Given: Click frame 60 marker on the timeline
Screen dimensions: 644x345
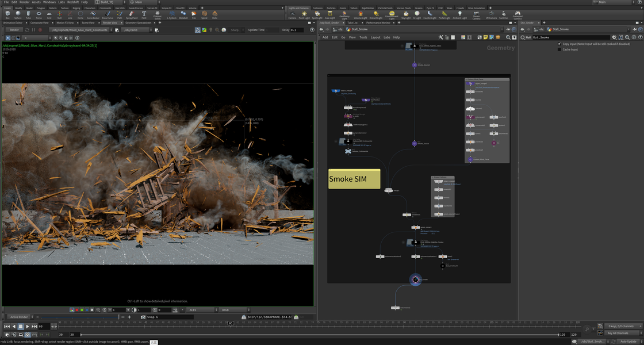Looking at the screenshot, I should (231, 324).
